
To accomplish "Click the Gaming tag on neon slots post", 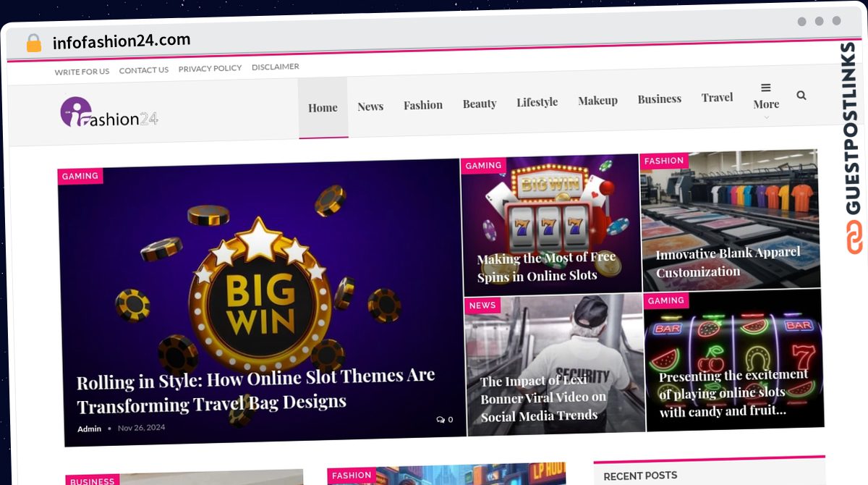I will (665, 300).
